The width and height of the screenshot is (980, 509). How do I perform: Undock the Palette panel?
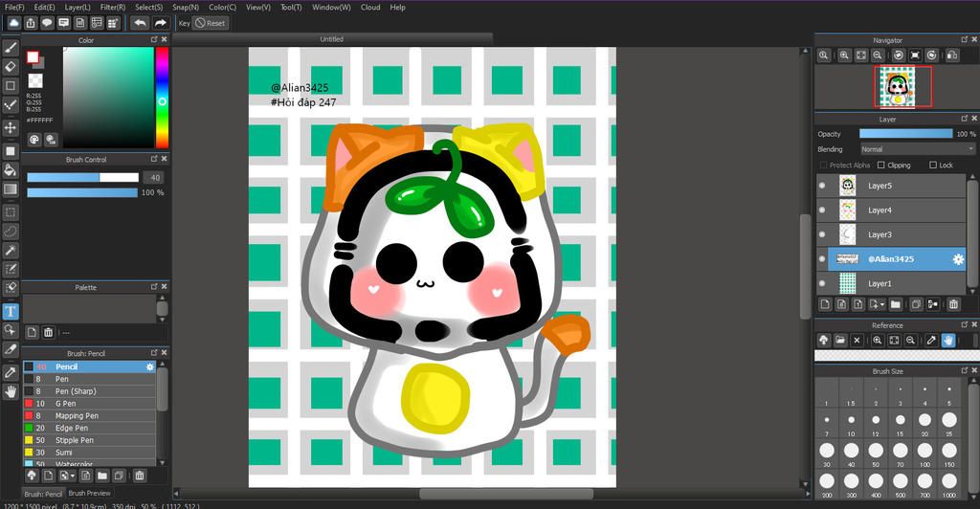pos(154,287)
